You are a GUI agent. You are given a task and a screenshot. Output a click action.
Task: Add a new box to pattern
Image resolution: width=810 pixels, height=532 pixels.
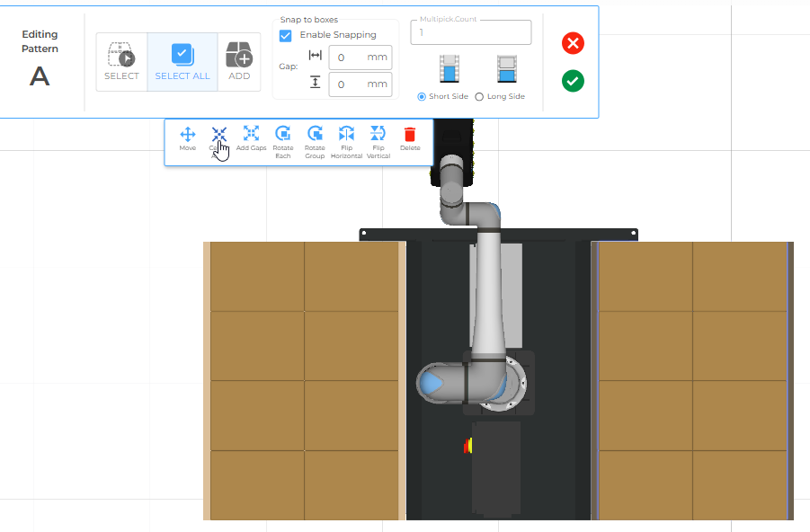pyautogui.click(x=239, y=62)
